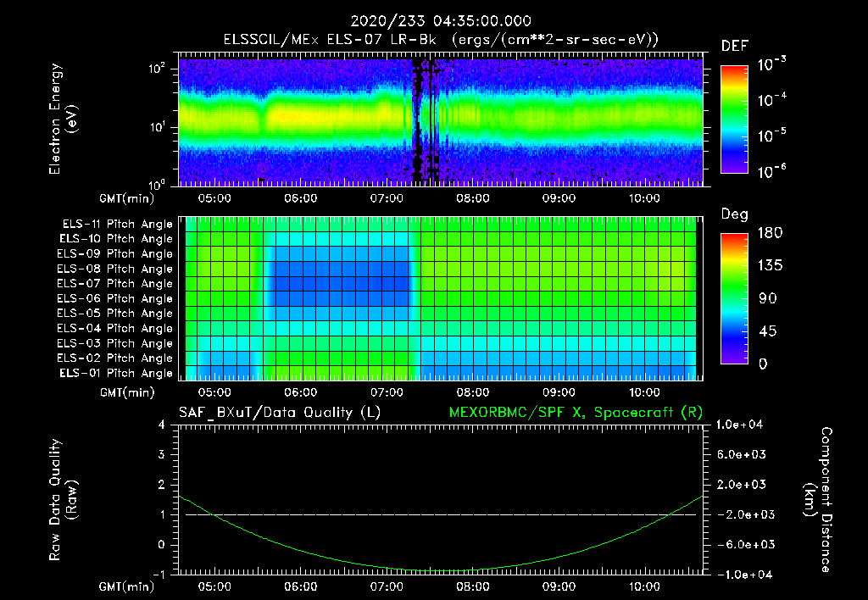
Task: Click the ELS-01 Pitch Angle row label
Action: tap(116, 373)
